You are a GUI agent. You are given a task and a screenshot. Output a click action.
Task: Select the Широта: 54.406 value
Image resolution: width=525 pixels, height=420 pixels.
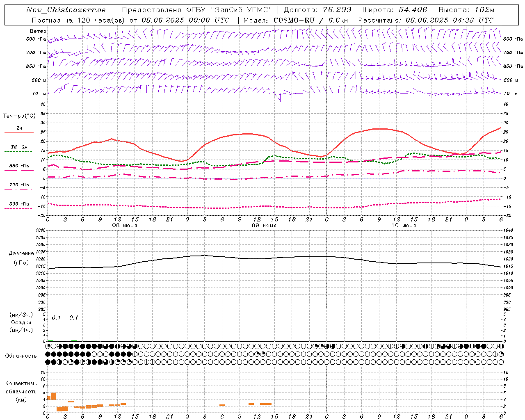[x=395, y=10]
